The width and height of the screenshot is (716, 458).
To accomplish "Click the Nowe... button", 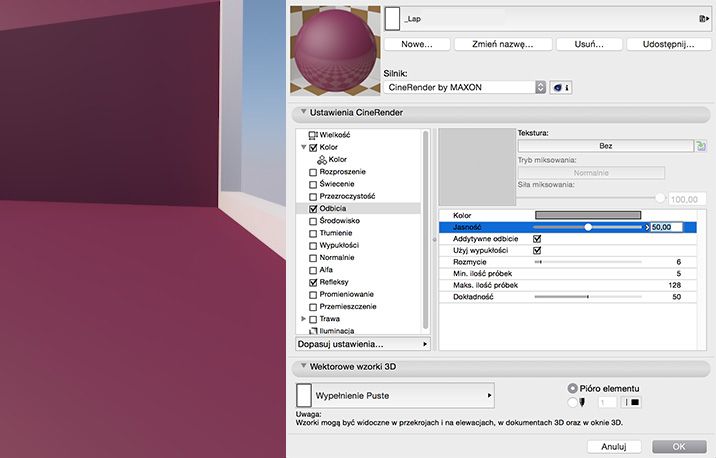I will 417,44.
